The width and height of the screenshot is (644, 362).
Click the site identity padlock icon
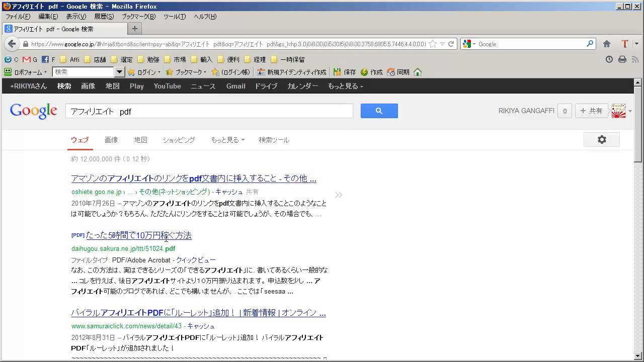(26, 44)
